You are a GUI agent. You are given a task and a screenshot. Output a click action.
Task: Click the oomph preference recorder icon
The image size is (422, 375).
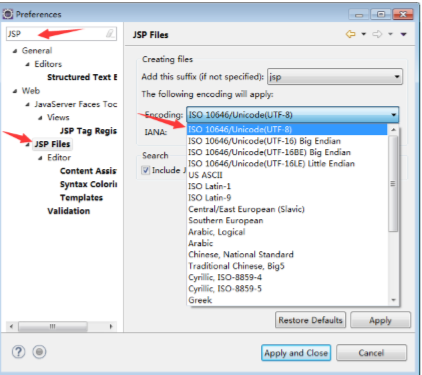(39, 352)
